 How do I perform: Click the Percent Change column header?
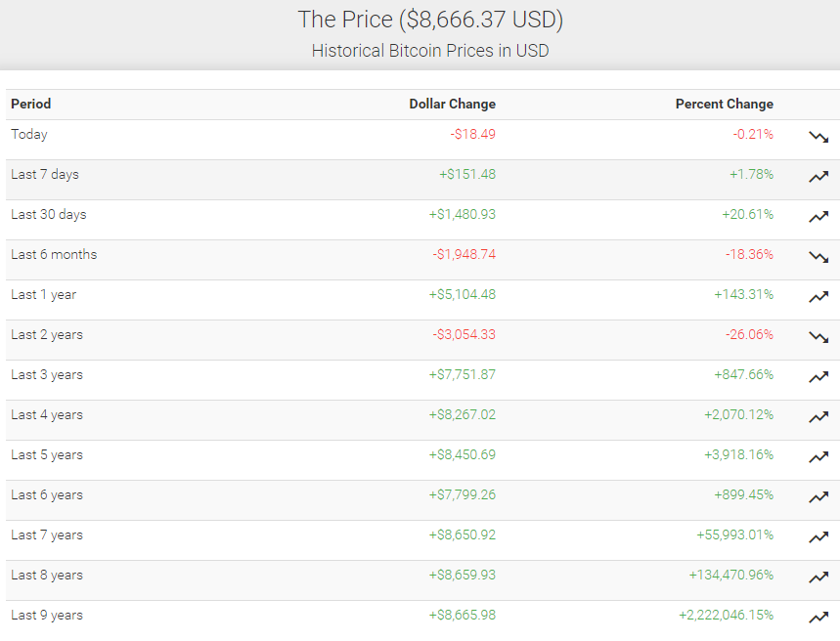[x=724, y=104]
